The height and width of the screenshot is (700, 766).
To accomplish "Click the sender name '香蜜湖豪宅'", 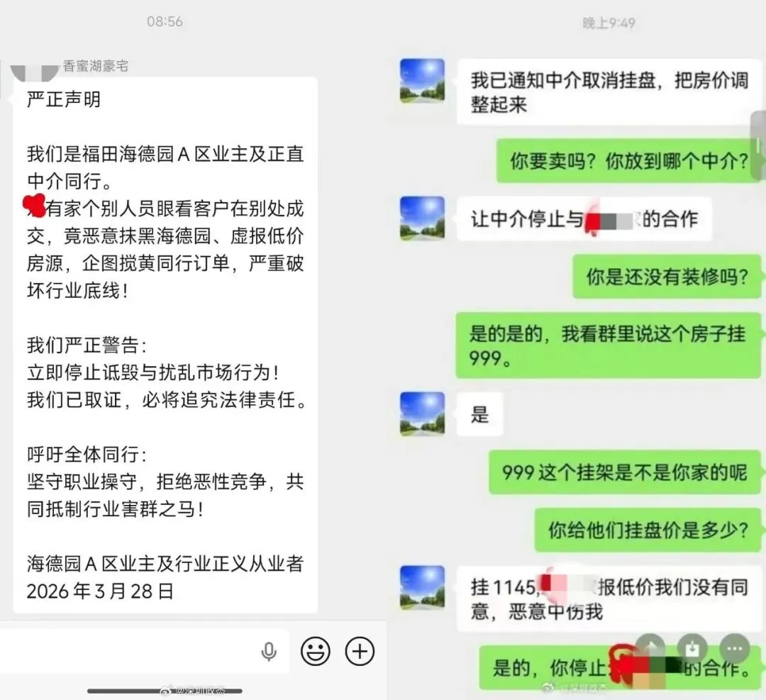I will coord(95,66).
